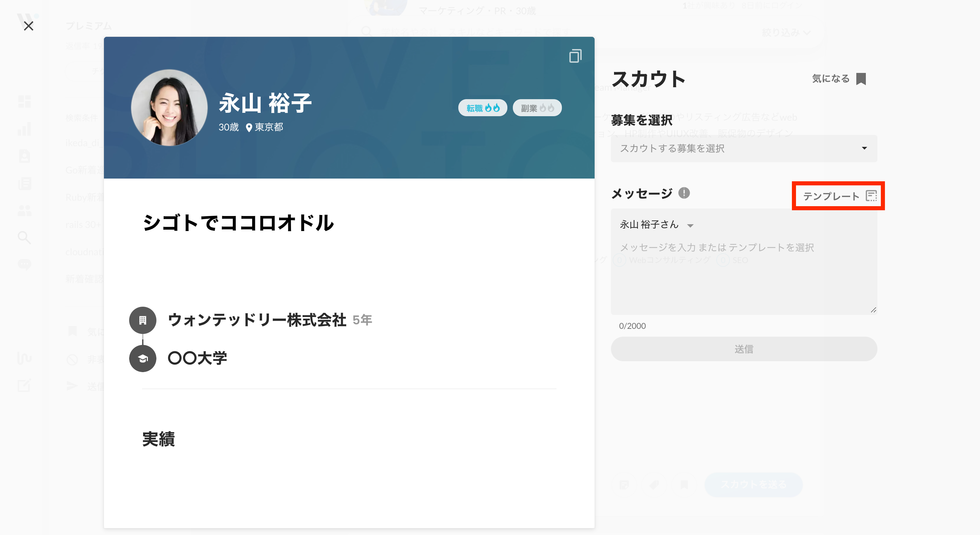Click the chat bubble sidebar icon
This screenshot has height=535, width=980.
tap(25, 264)
